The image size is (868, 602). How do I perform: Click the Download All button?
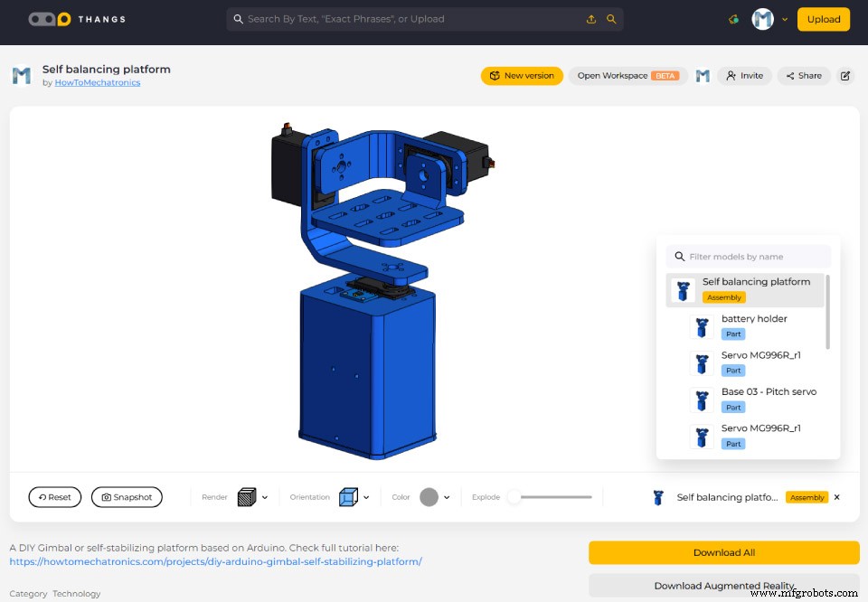(723, 552)
